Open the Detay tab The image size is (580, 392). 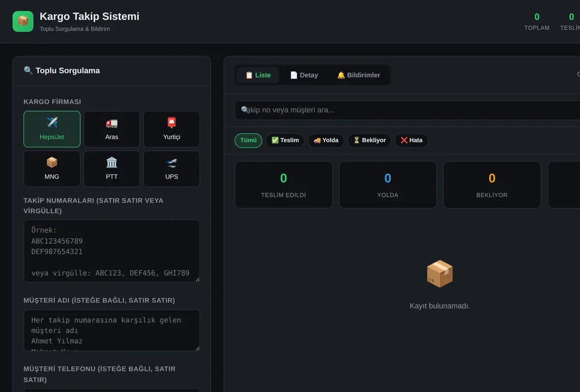pos(304,75)
